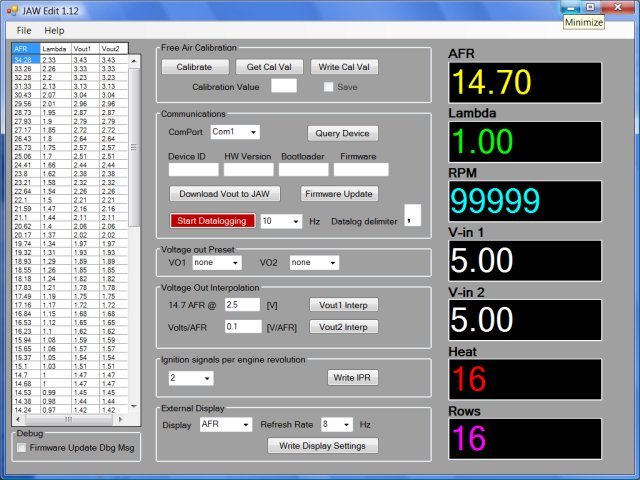Select the Vout1 column header in table

[85, 48]
